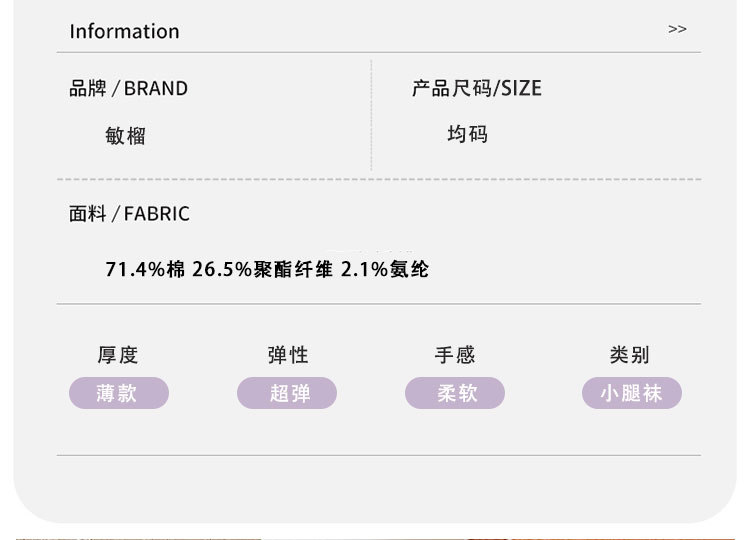The height and width of the screenshot is (540, 750).
Task: Select the 薄款 thickness tag
Action: tap(118, 393)
